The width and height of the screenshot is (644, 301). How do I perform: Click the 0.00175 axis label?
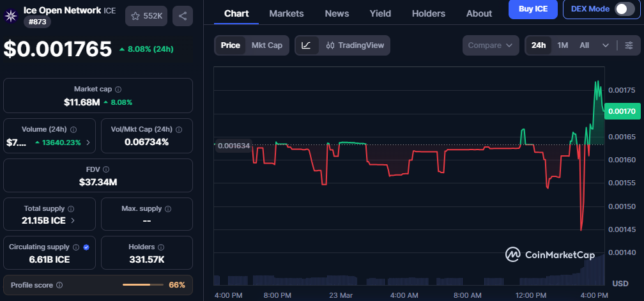click(x=622, y=90)
